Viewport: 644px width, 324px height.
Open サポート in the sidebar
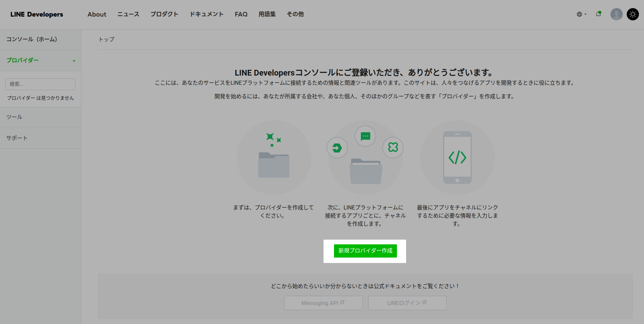40,138
